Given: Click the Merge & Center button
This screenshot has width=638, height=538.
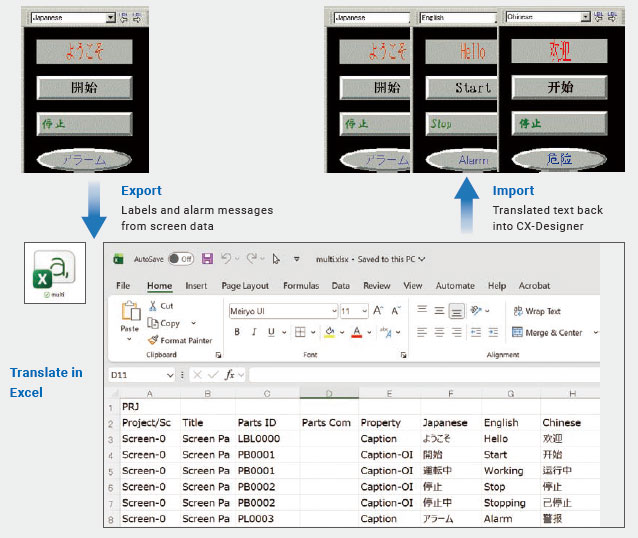Looking at the screenshot, I should click(x=547, y=332).
